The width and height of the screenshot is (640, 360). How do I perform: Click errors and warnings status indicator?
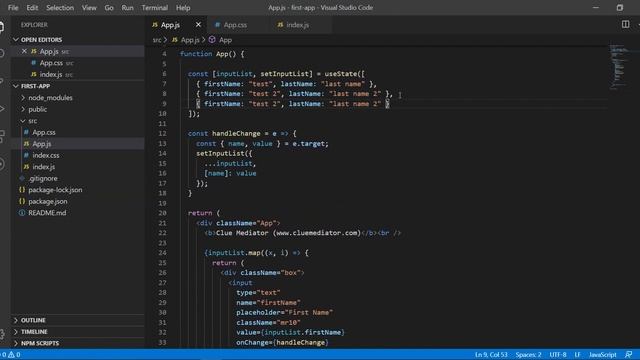pos(11,355)
